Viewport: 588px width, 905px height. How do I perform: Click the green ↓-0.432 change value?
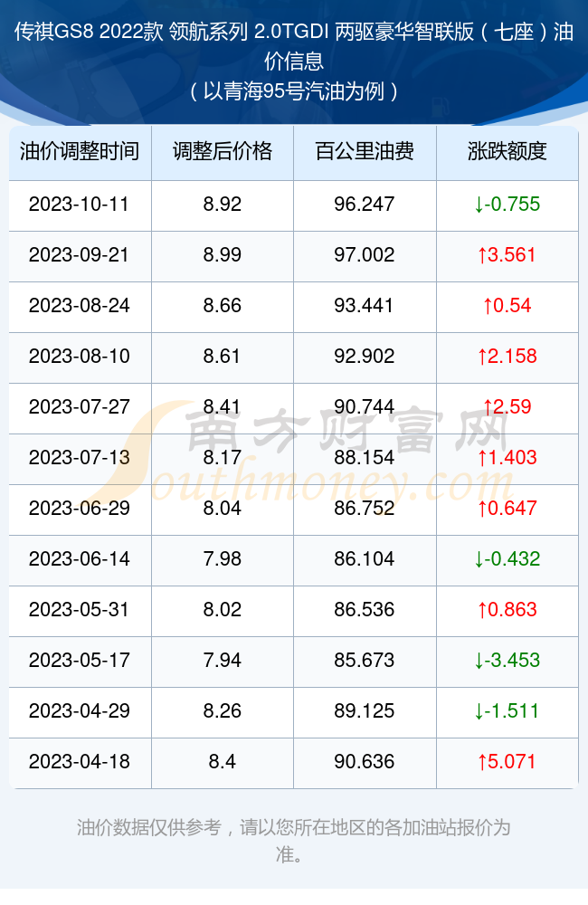coord(507,558)
